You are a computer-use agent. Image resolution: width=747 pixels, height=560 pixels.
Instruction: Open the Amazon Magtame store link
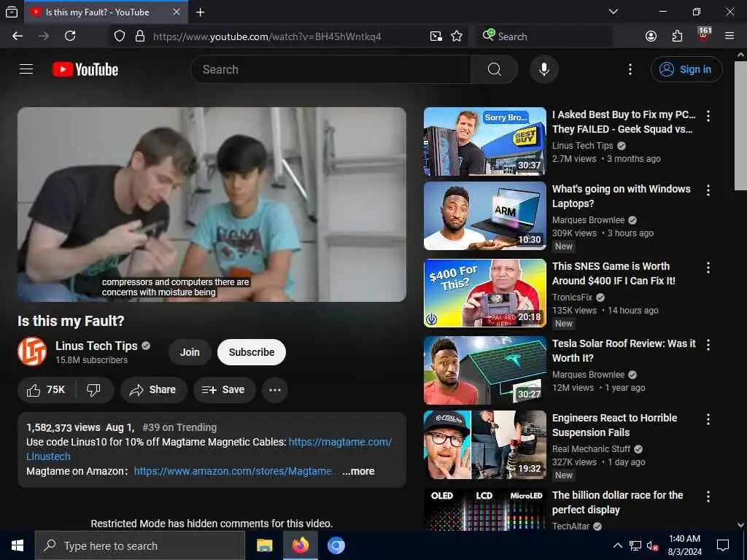point(233,472)
